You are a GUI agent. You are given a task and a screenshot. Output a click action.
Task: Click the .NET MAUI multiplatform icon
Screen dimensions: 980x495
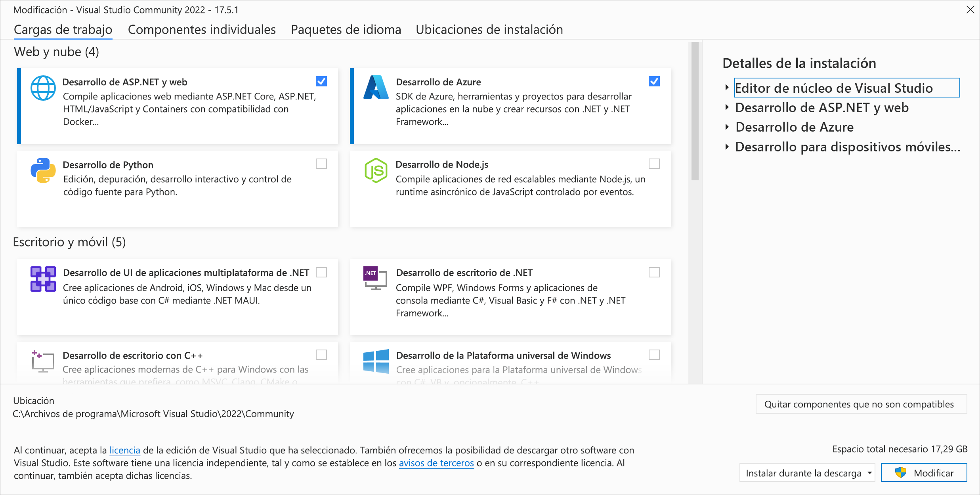(43, 279)
